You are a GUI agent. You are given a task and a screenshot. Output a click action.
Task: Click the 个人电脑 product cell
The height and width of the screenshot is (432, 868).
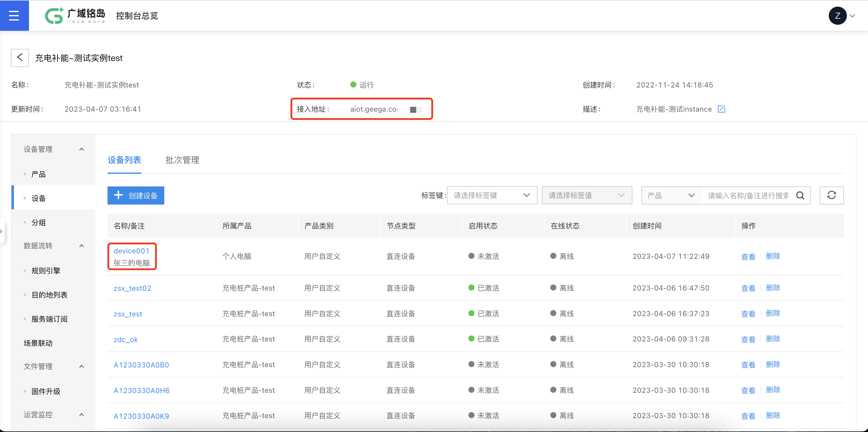237,257
